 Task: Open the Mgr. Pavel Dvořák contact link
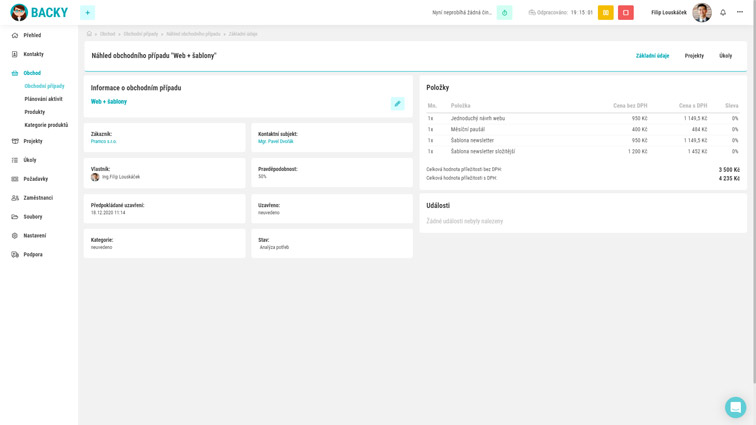pyautogui.click(x=276, y=142)
